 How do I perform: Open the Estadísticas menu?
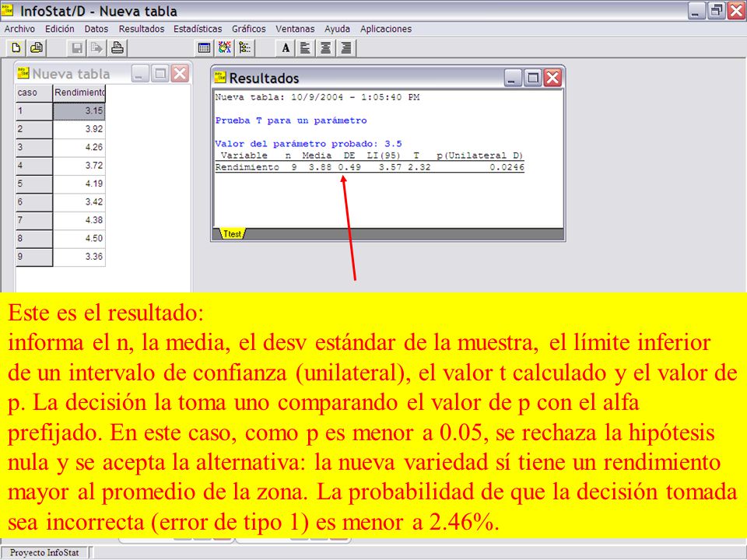coord(198,29)
